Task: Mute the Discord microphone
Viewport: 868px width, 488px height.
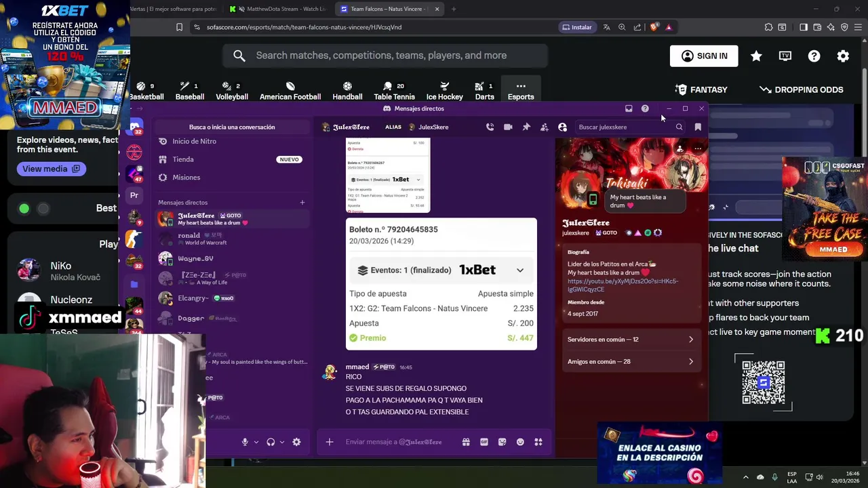Action: 245,442
